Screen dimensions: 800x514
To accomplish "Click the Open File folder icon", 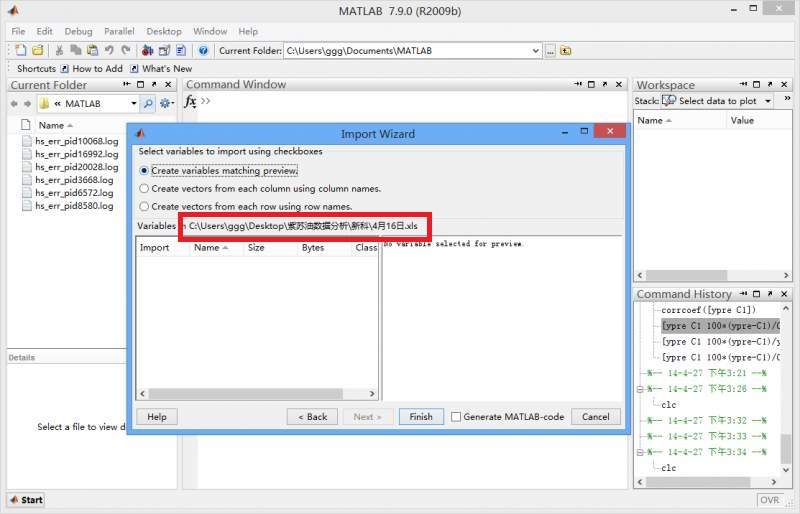I will (37, 50).
